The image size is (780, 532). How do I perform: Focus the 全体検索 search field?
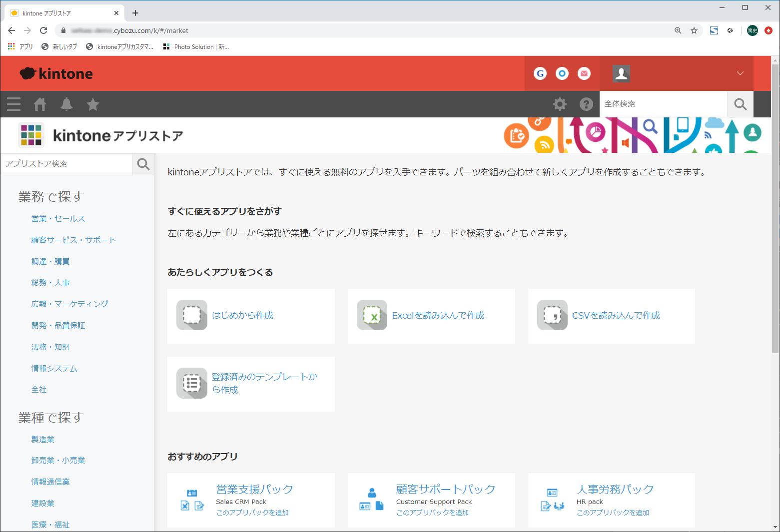(x=663, y=104)
